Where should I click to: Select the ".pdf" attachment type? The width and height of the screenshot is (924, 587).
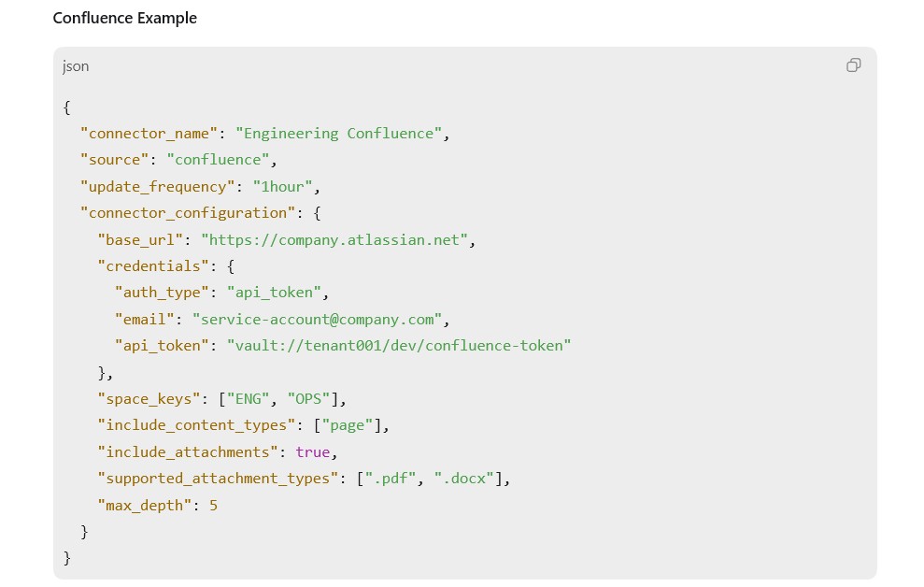click(x=391, y=479)
